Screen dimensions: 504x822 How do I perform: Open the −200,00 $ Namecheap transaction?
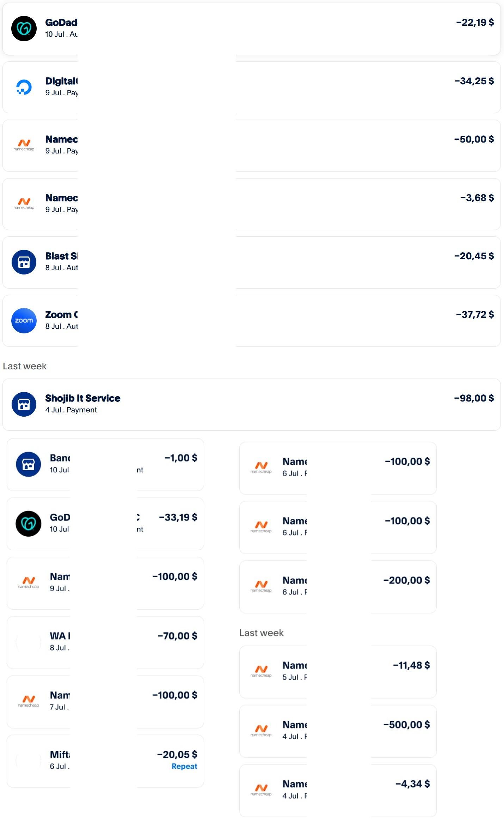click(338, 587)
